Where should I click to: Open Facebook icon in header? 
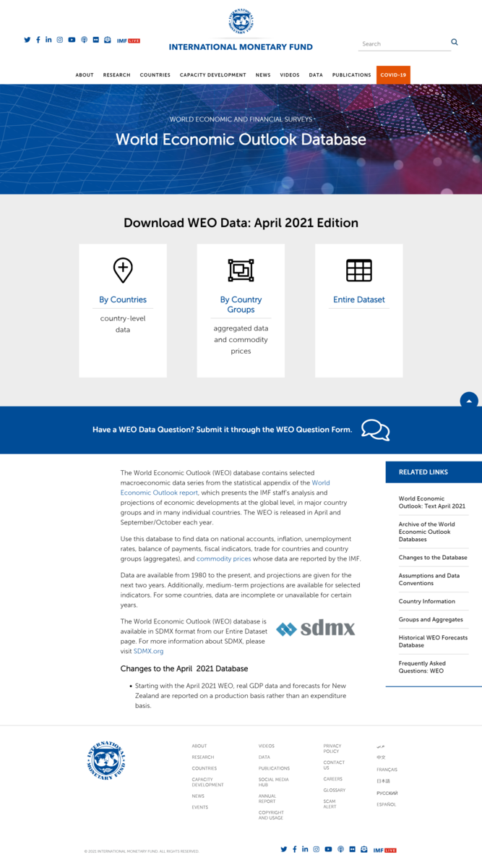[x=38, y=40]
